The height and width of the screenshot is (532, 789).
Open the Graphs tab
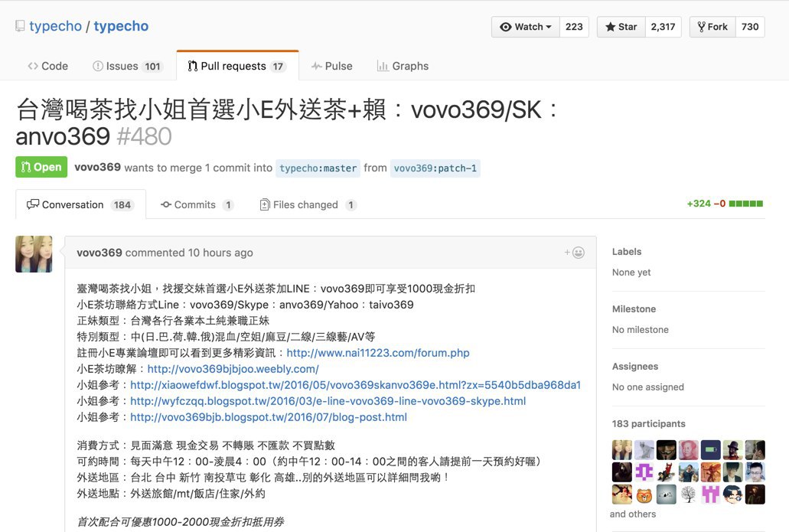[x=403, y=66]
